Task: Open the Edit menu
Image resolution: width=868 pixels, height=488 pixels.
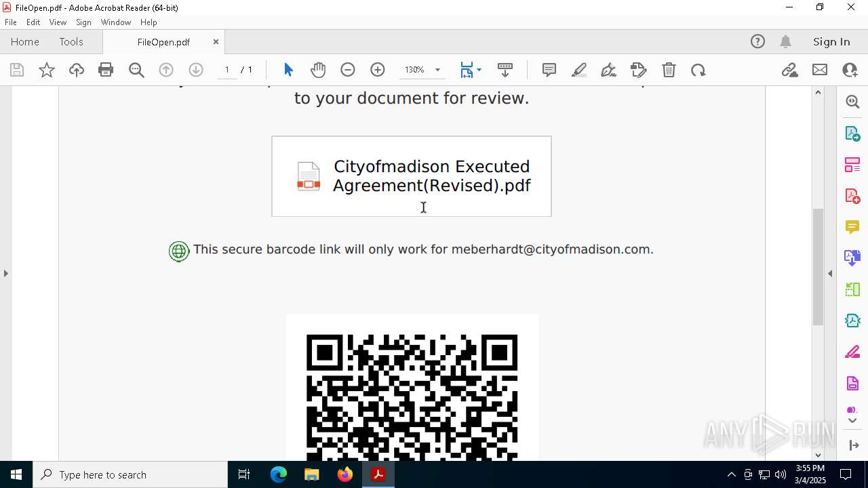Action: click(33, 22)
